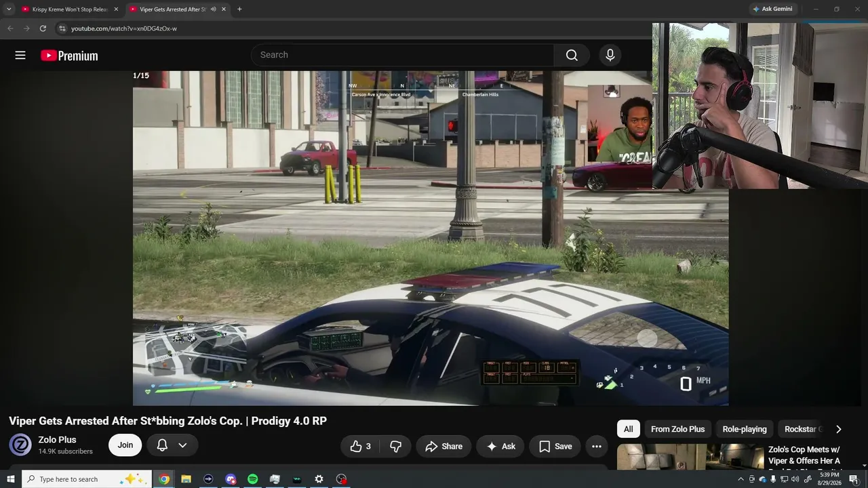
Task: Click the video title text
Action: 168,421
